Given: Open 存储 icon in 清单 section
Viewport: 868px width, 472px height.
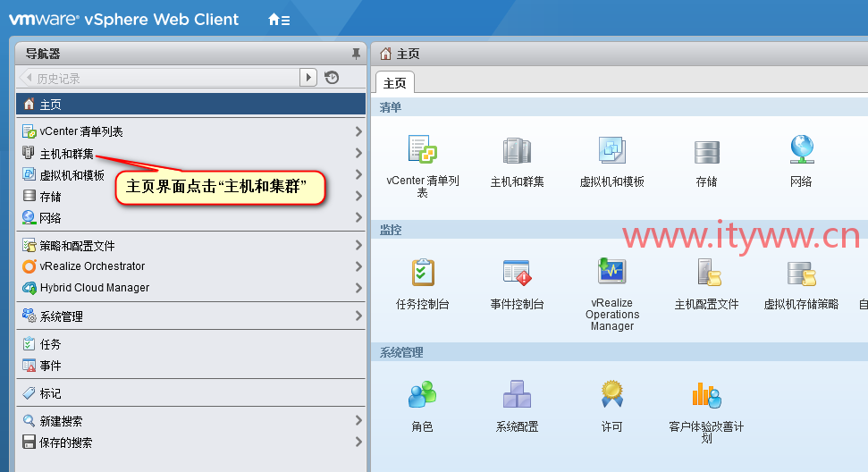Looking at the screenshot, I should 707,152.
